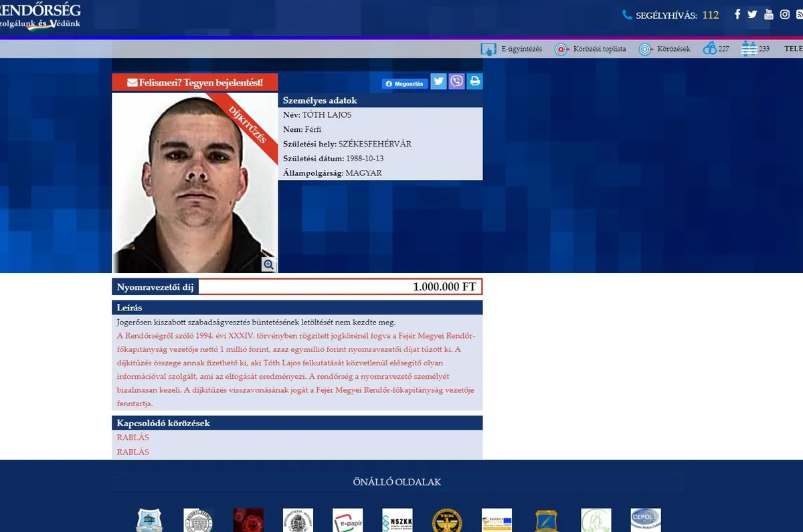Open the first RABLÁS related warrant
This screenshot has width=803, height=532.
pyautogui.click(x=133, y=438)
